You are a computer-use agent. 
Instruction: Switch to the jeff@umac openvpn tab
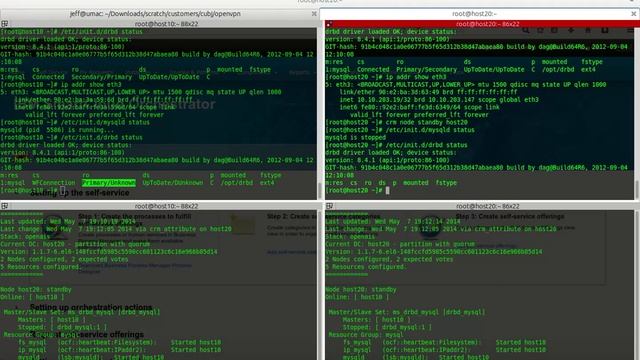[x=155, y=13]
